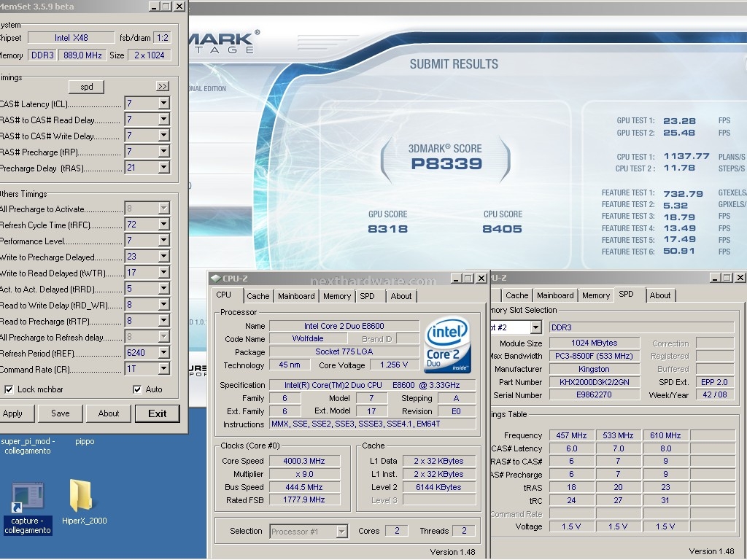This screenshot has width=747, height=560.
Task: Click the Bus Speed value 444.5 MHz
Action: point(304,487)
